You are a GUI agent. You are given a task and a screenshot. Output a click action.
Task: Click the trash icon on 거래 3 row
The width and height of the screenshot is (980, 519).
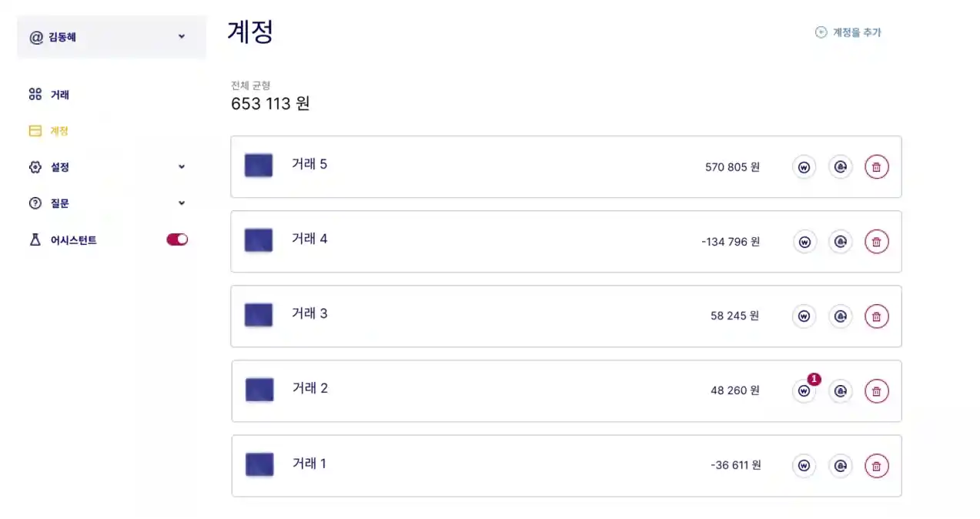[x=876, y=316]
